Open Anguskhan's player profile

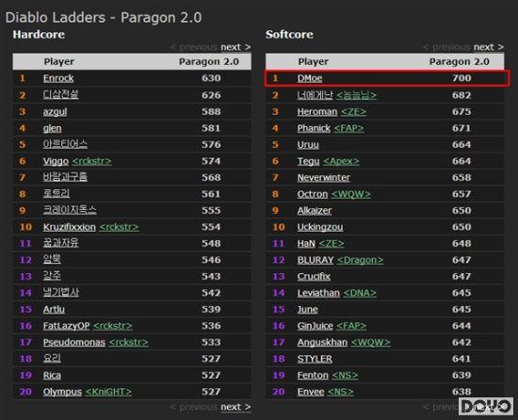322,343
